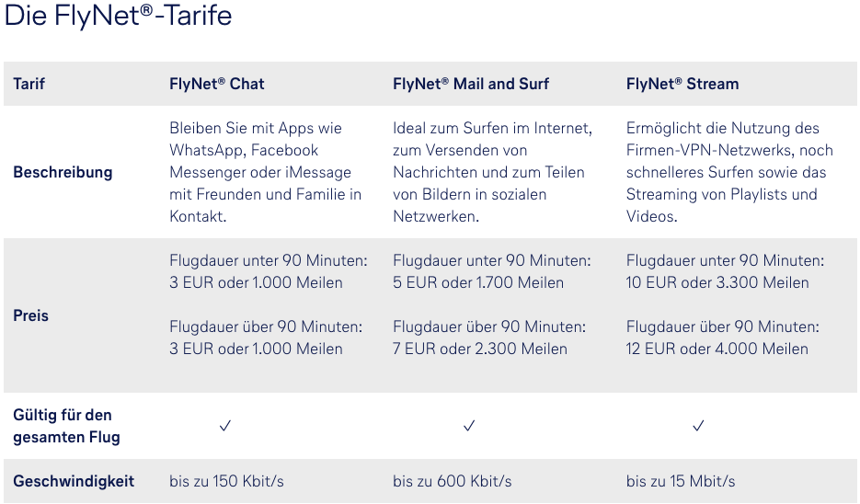The image size is (860, 504).
Task: Click the Tarif header cell
Action: click(x=29, y=84)
